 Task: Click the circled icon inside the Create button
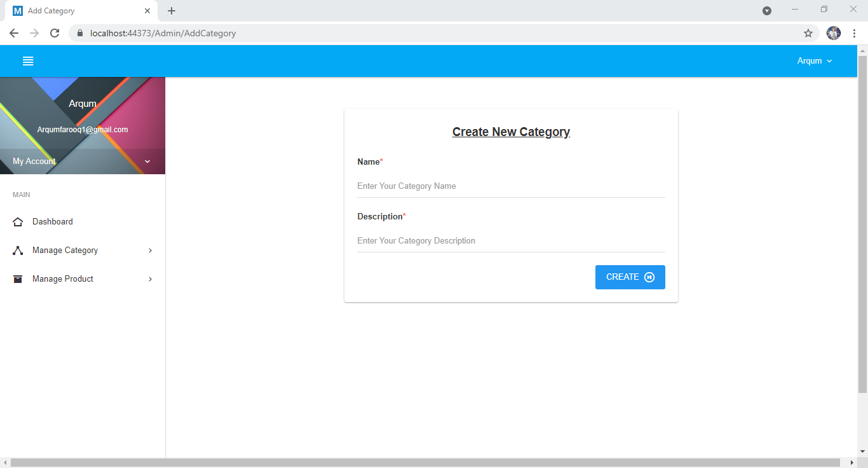649,277
